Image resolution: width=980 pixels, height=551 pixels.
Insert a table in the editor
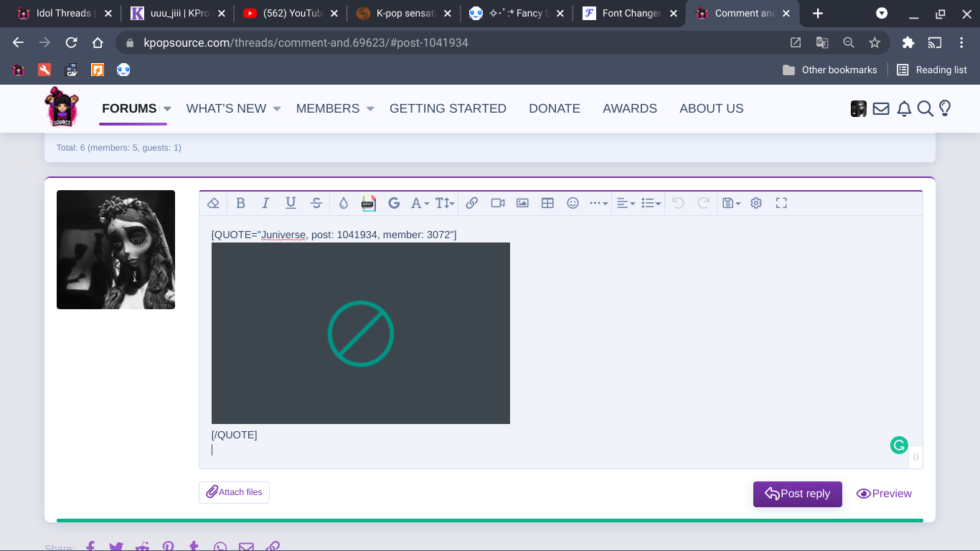tap(547, 203)
